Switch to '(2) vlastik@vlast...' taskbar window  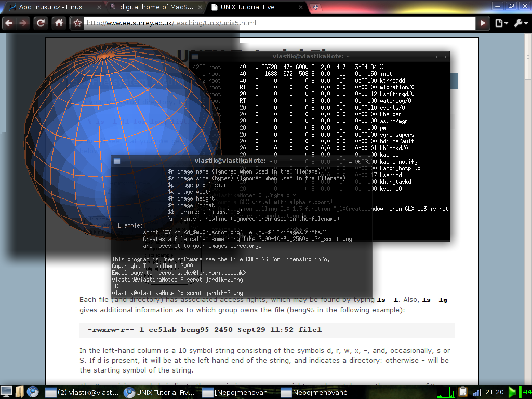tap(83, 393)
